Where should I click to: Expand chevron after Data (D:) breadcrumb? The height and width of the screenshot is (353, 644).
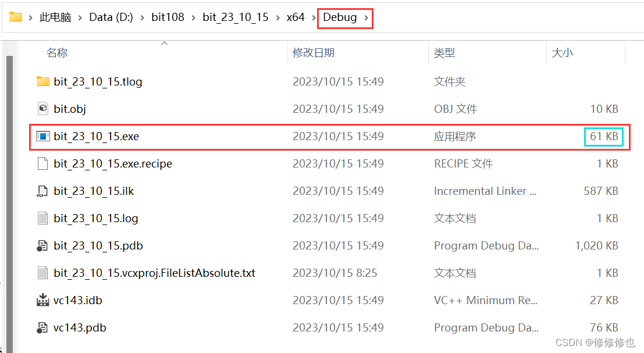coord(142,17)
